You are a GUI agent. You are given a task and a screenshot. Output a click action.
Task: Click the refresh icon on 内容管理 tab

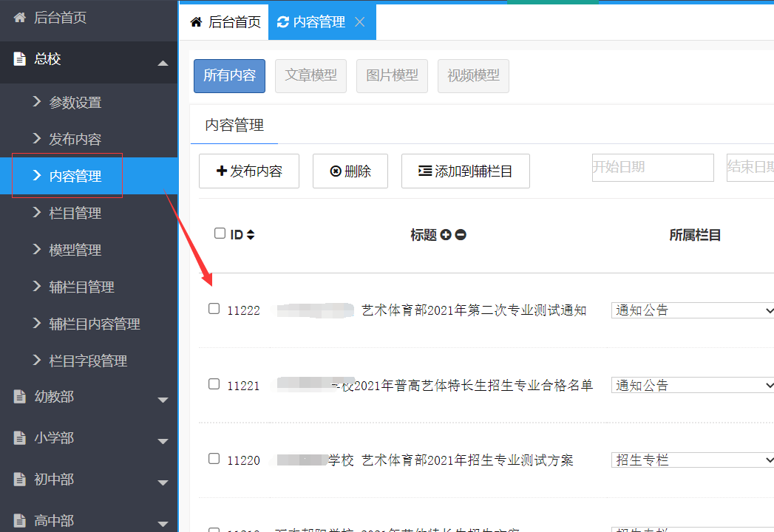pyautogui.click(x=282, y=22)
